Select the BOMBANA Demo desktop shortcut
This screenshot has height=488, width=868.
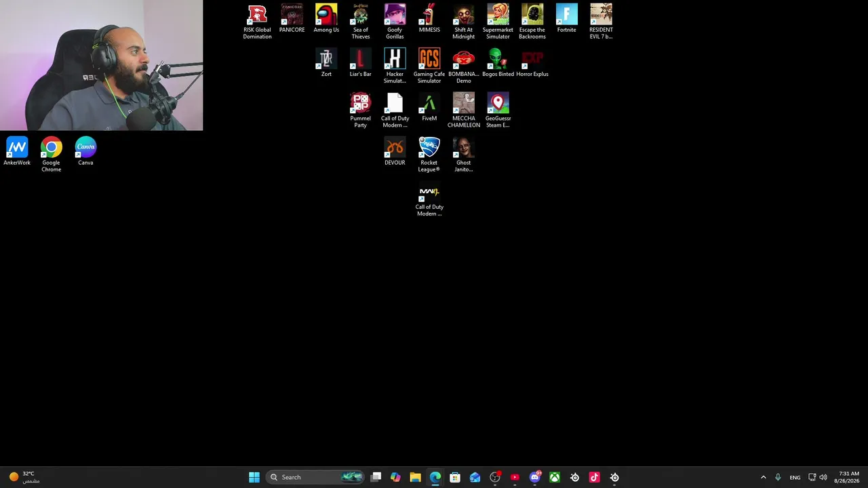click(x=464, y=66)
